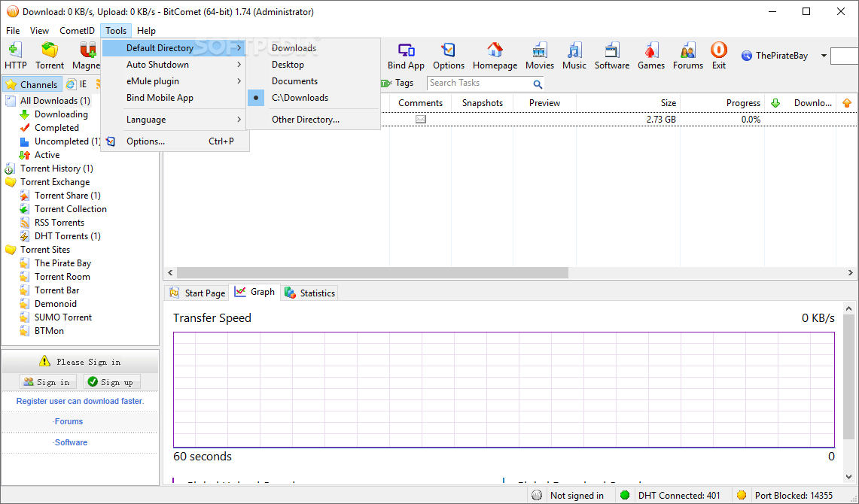Select Documents directory in submenu
The image size is (859, 504).
coord(313,81)
